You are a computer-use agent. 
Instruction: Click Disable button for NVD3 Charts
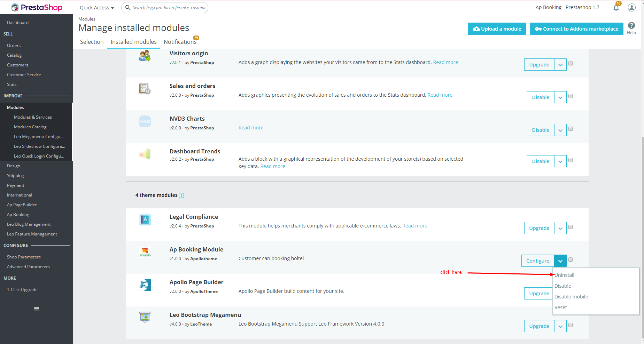coord(541,130)
